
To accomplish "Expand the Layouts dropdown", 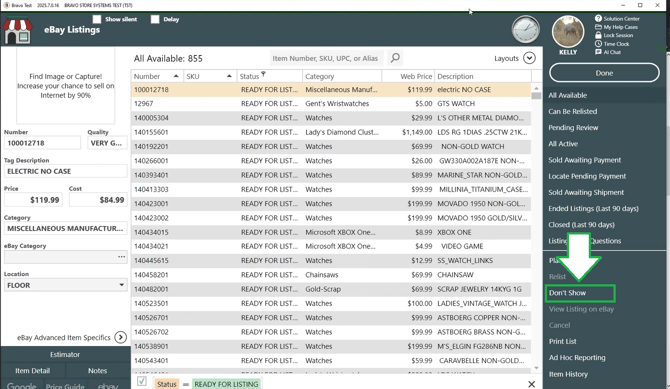I will [529, 58].
